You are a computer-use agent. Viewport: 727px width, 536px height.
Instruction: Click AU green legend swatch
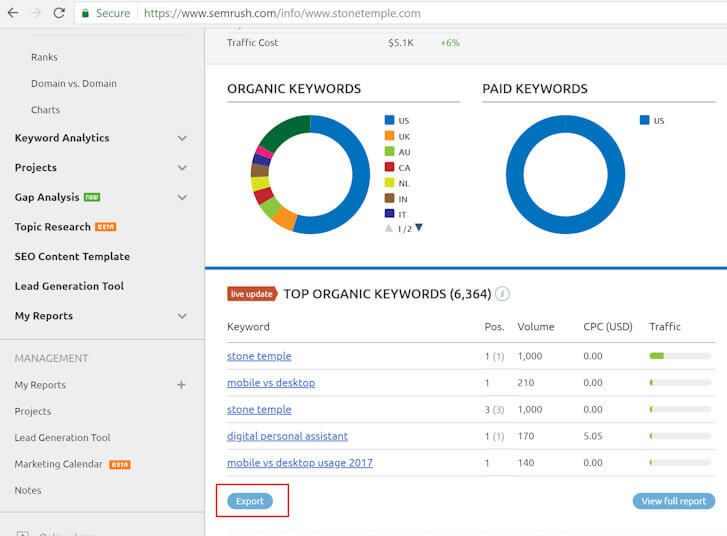[389, 152]
